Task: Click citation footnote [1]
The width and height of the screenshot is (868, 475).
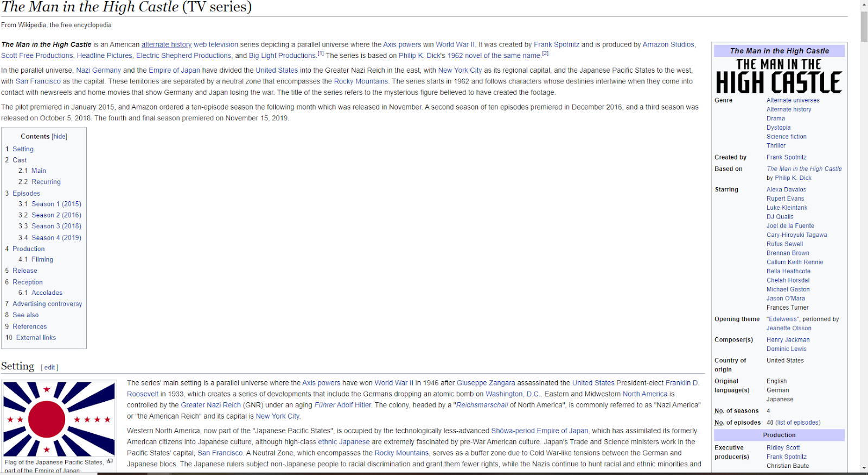Action: (321, 53)
